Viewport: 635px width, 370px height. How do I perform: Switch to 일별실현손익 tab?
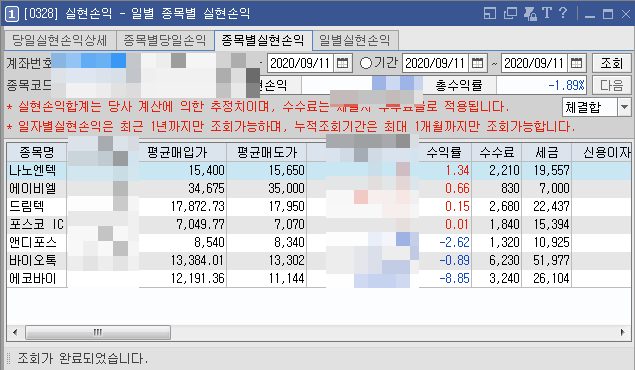click(x=355, y=40)
